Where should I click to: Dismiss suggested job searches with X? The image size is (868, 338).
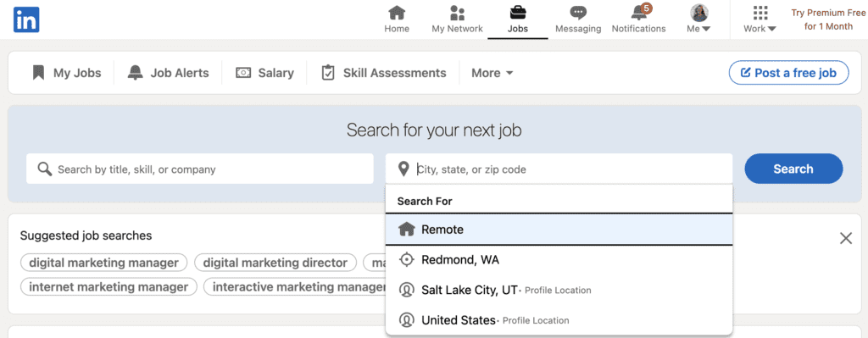click(x=846, y=238)
